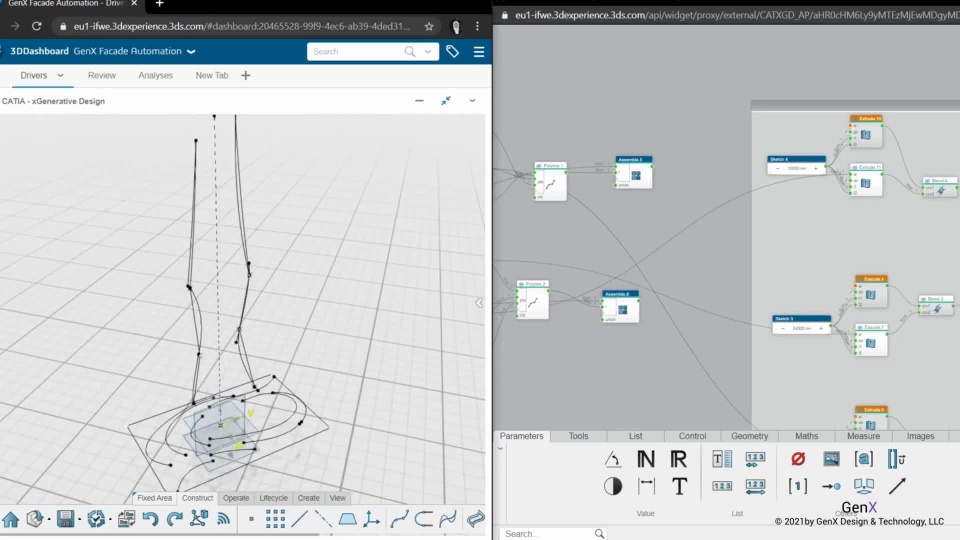Screen dimensions: 960x540
Task: Click the red null symbol icon
Action: 798,459
